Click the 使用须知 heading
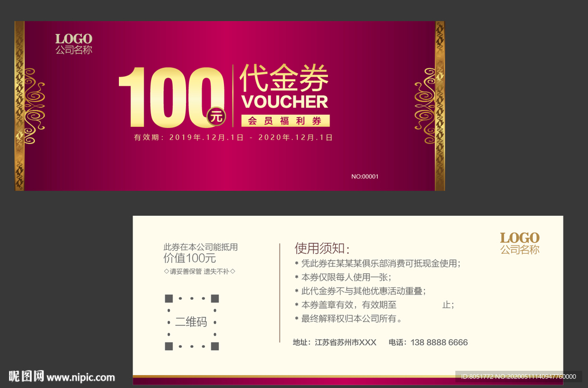Image resolution: width=588 pixels, height=388 pixels. click(322, 249)
